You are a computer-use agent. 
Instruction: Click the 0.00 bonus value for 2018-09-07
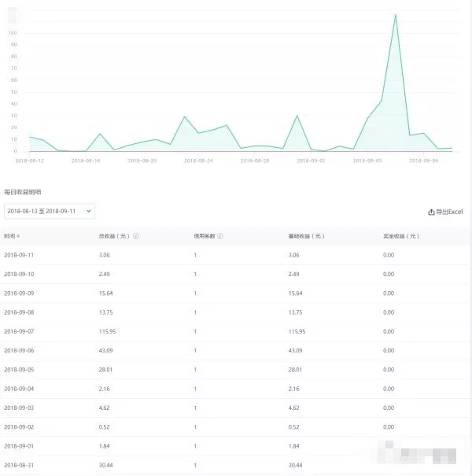coord(389,331)
